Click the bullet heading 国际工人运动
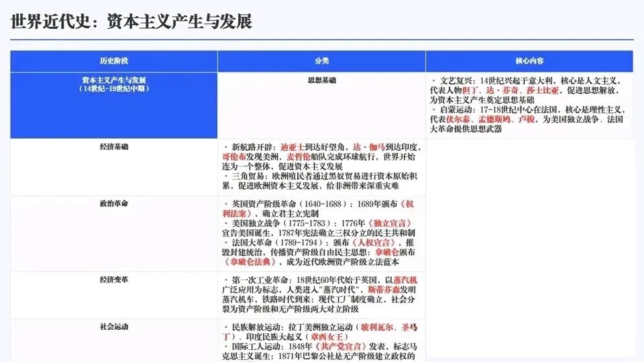Viewport: 644px width, 362px height. coord(256,347)
